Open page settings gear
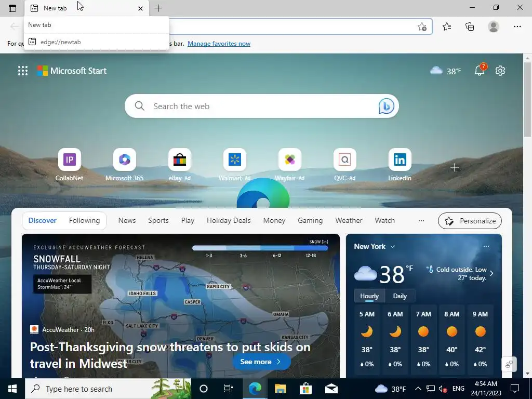Viewport: 532px width, 399px height. coord(500,71)
